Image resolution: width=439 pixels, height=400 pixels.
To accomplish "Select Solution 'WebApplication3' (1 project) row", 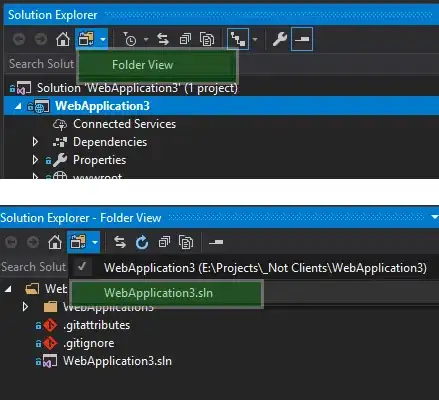I will (x=137, y=88).
